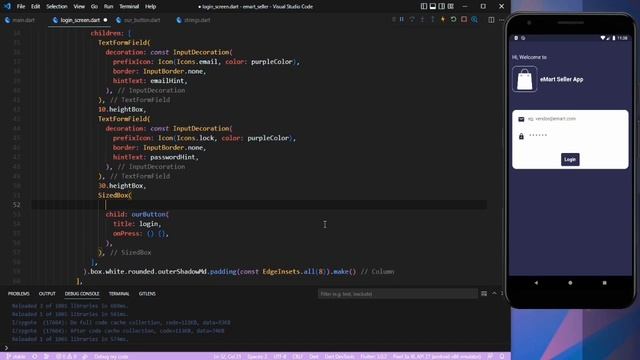Click the cursor position "Ln 52" status item

pyautogui.click(x=227, y=356)
